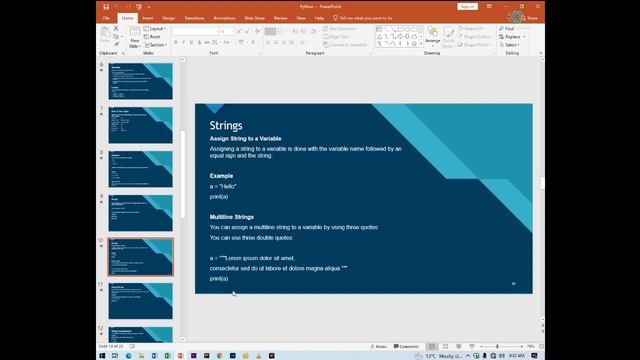The image size is (640, 360).
Task: Open the Section dropdown
Action: (156, 45)
